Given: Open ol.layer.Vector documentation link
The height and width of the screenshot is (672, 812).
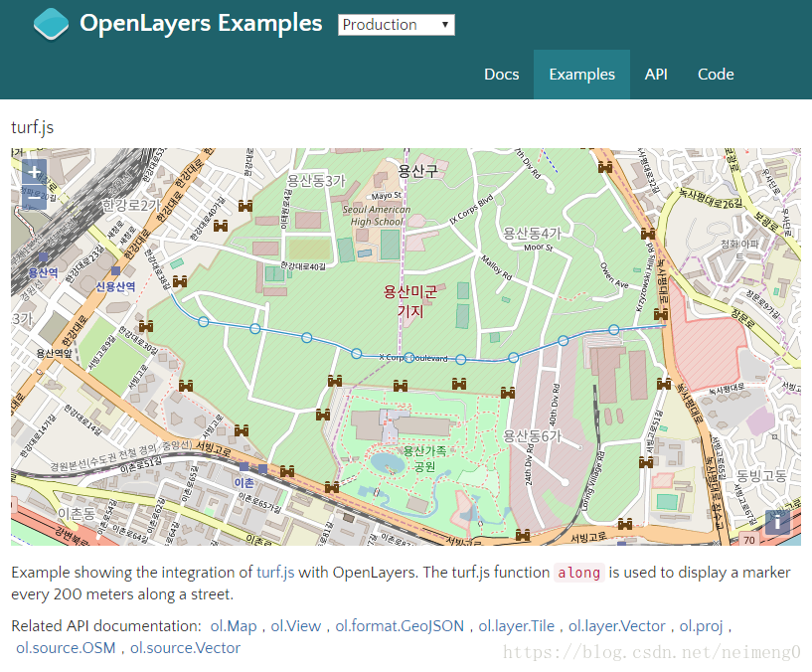Looking at the screenshot, I should click(x=617, y=626).
